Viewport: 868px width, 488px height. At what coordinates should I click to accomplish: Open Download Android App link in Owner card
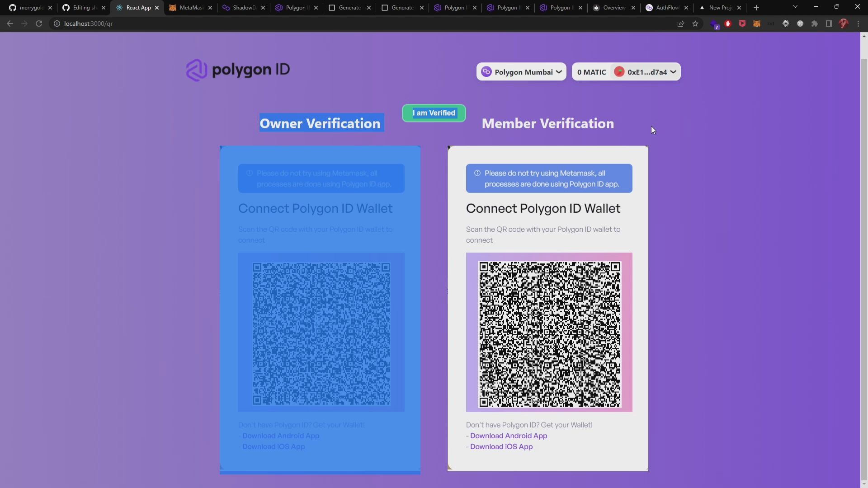281,436
